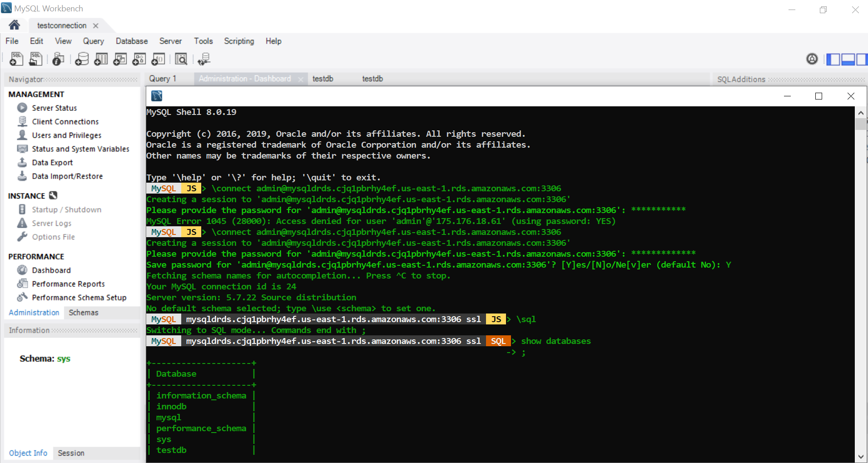Click the Dashboard gauge icon
Screen dimensions: 868x463
click(x=22, y=270)
